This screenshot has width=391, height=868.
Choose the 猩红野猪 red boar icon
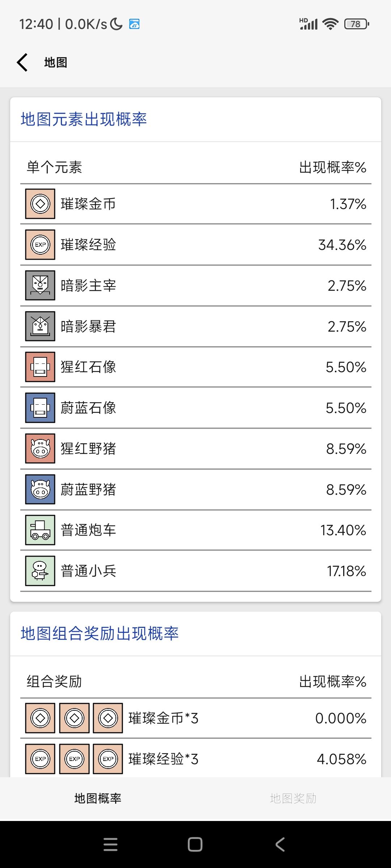coord(40,448)
